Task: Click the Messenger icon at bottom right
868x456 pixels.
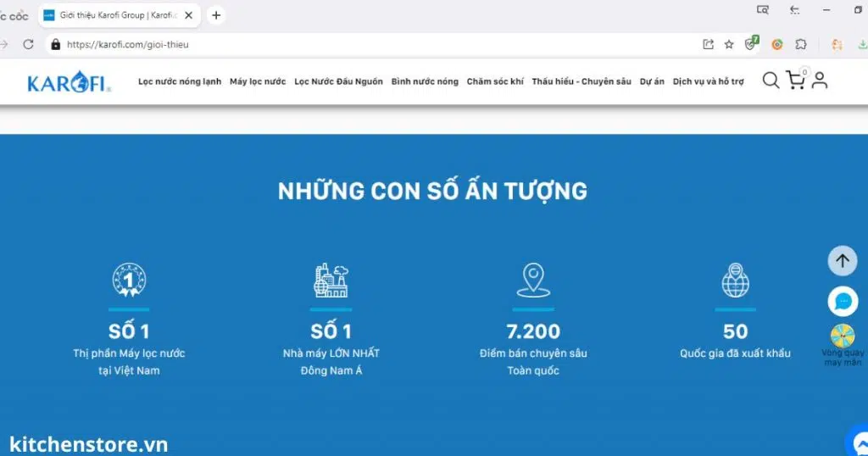Action: pos(858,441)
